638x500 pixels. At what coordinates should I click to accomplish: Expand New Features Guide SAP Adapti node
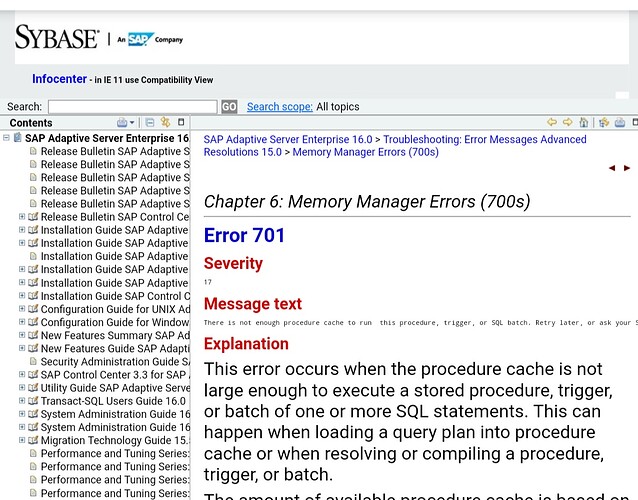[x=22, y=348]
